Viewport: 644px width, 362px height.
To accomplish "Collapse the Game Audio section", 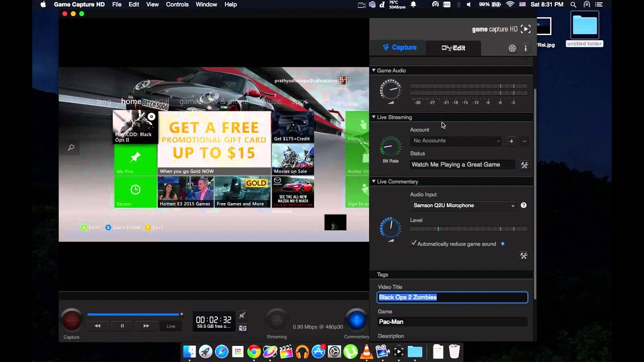I will pyautogui.click(x=373, y=70).
